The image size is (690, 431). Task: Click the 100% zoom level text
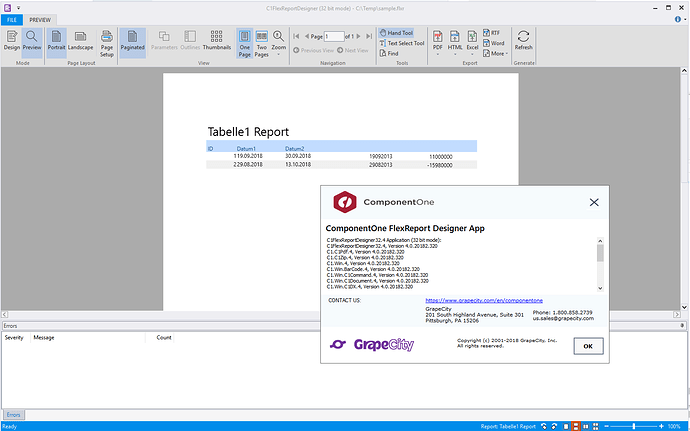(x=674, y=426)
